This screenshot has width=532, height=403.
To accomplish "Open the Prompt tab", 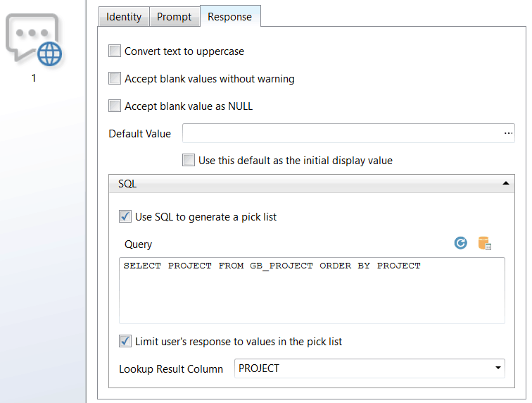I will click(x=174, y=17).
